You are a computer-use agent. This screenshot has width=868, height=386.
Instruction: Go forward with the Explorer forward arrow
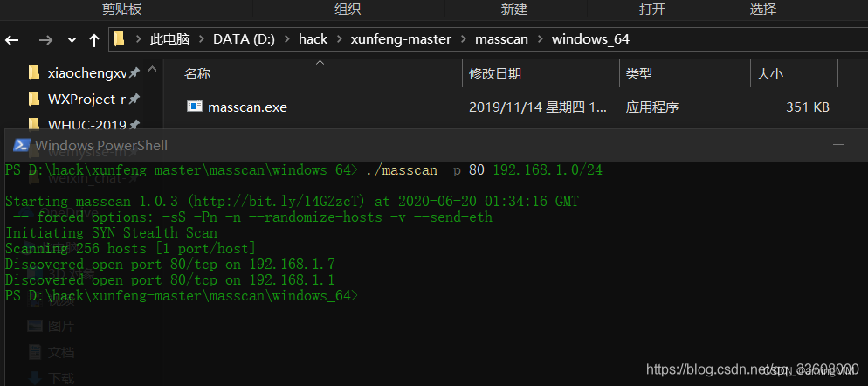pyautogui.click(x=45, y=40)
